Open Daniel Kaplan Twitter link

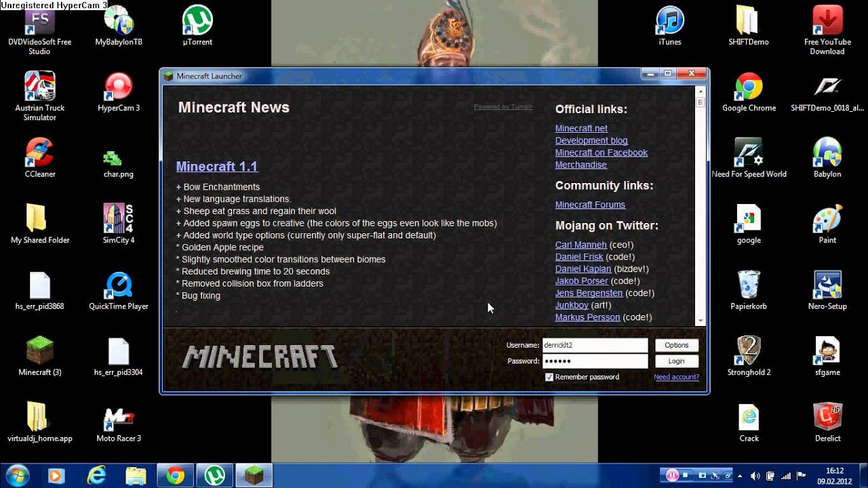pos(583,269)
